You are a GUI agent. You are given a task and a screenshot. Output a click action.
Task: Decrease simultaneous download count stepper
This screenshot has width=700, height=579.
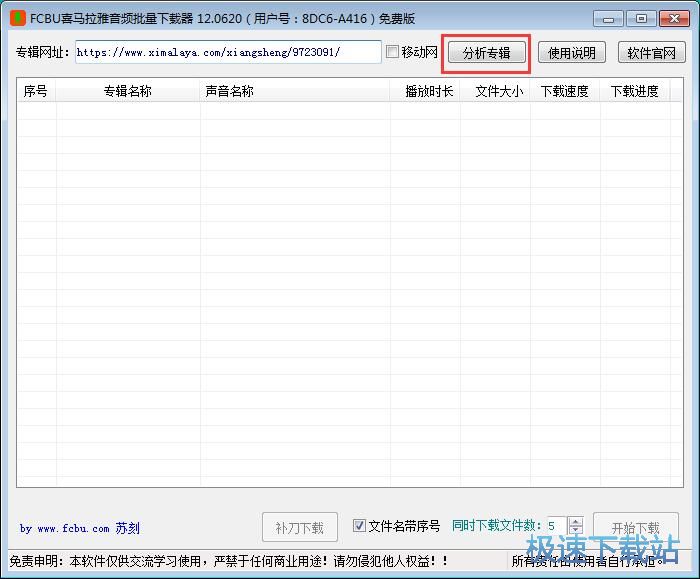point(576,530)
